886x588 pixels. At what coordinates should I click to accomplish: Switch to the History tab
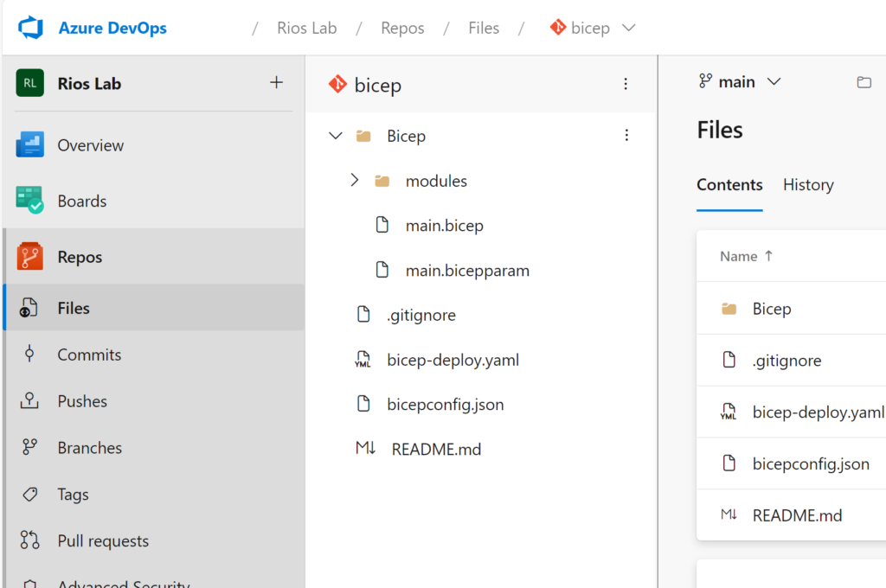808,185
